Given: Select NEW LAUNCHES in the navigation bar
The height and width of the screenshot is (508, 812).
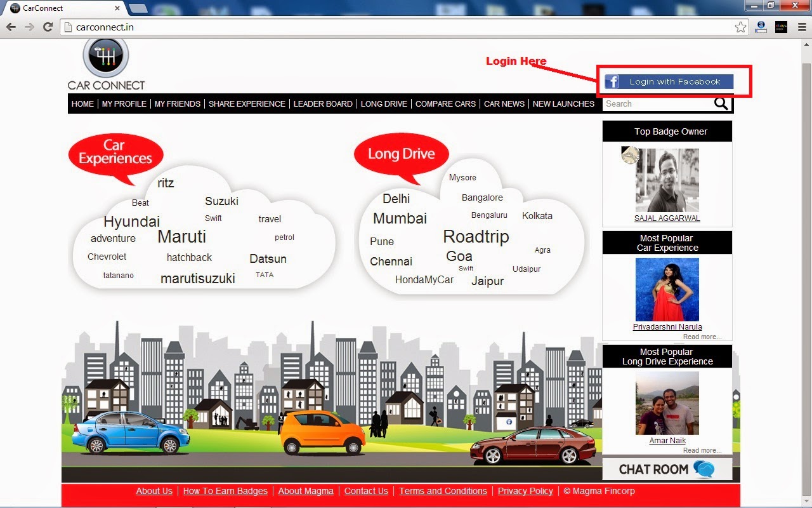Looking at the screenshot, I should click(x=564, y=104).
